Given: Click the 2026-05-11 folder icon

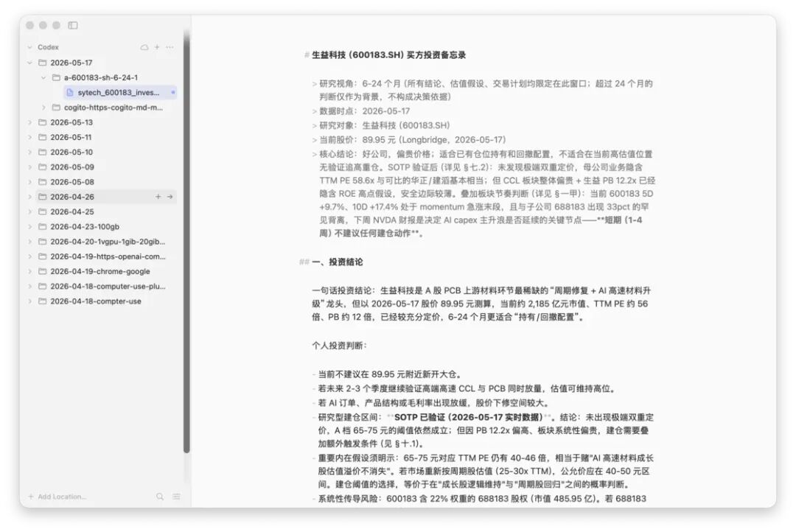Looking at the screenshot, I should pos(43,137).
